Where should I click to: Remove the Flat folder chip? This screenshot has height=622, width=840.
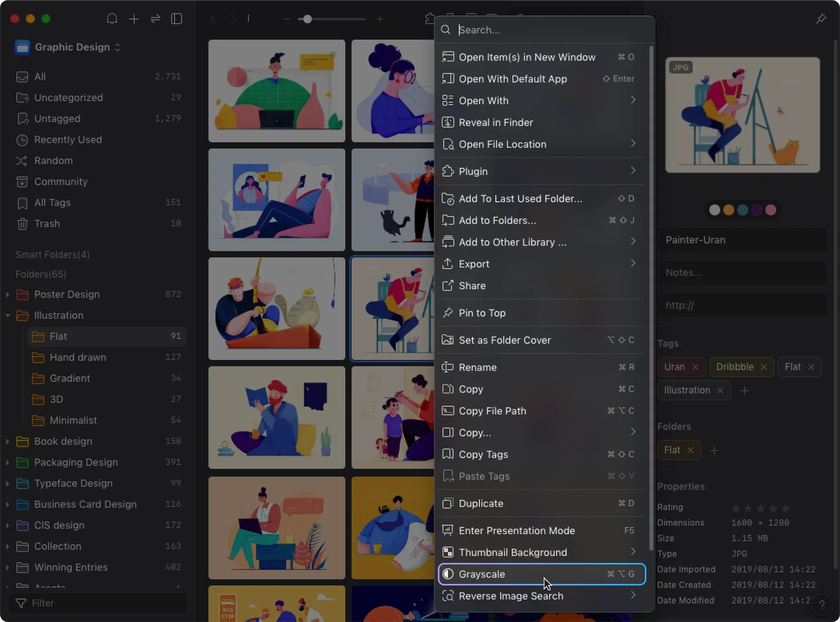click(x=691, y=450)
